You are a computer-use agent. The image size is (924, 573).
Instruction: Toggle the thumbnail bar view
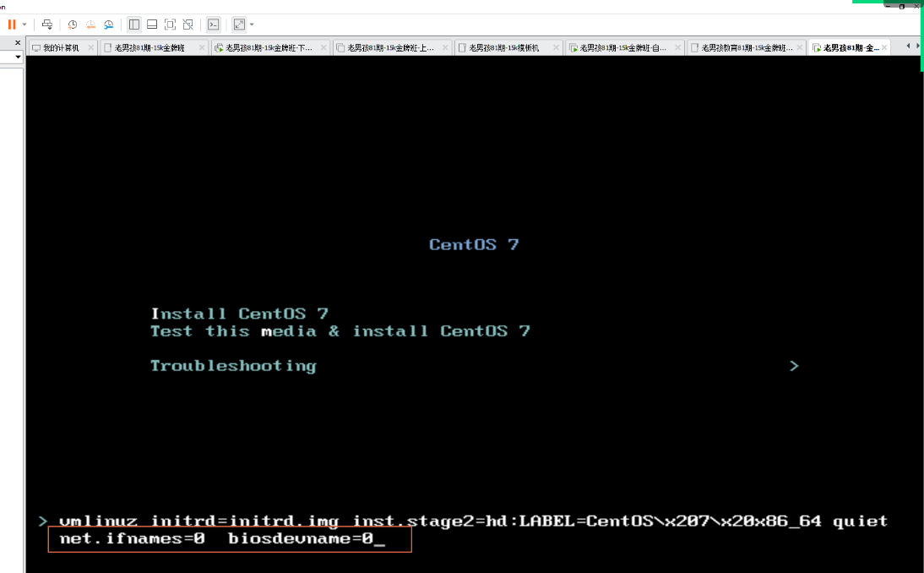tap(152, 25)
